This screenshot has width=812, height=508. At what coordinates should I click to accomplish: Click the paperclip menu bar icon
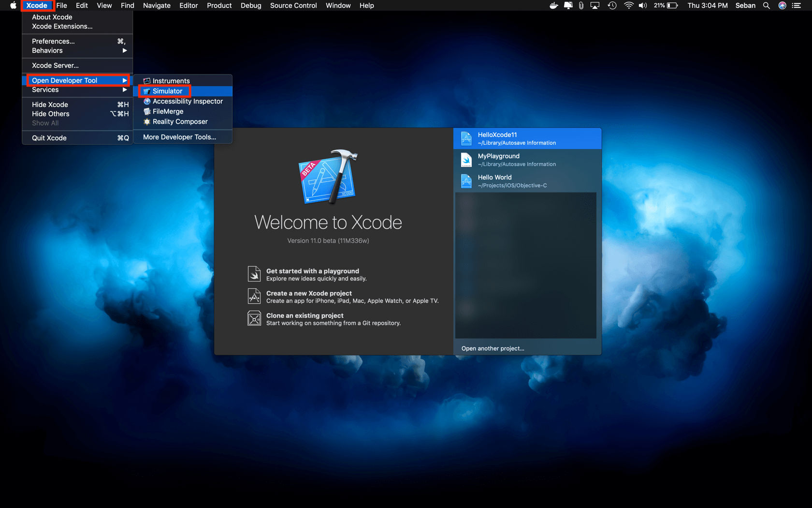(x=581, y=5)
